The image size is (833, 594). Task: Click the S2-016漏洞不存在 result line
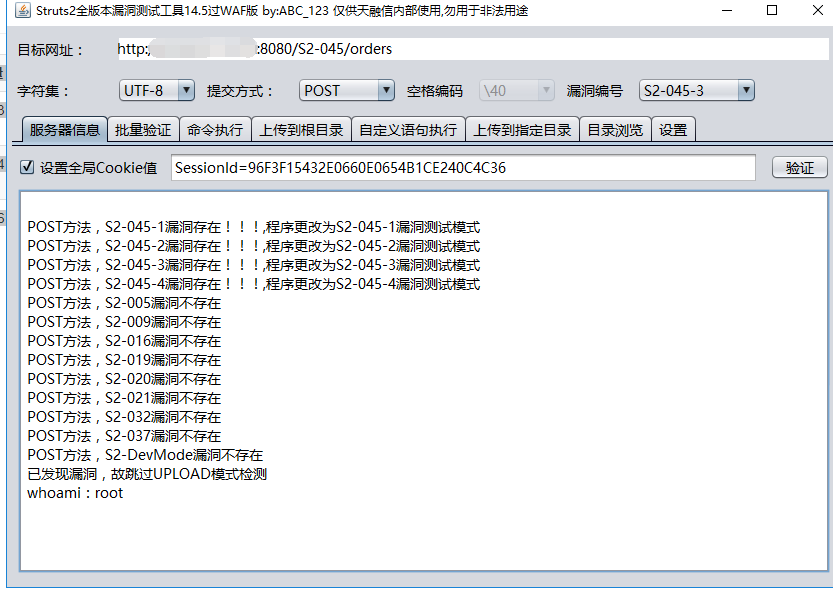click(x=124, y=341)
